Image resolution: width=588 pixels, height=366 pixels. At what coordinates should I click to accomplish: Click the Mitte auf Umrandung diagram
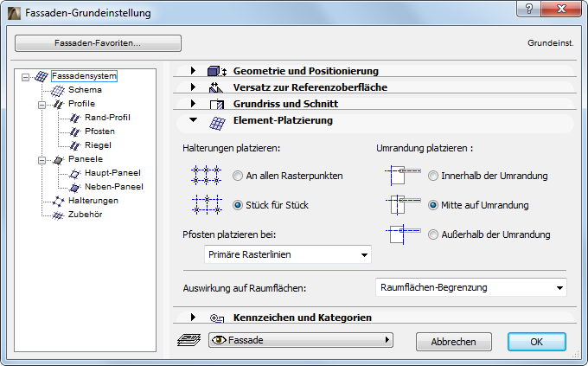click(403, 204)
